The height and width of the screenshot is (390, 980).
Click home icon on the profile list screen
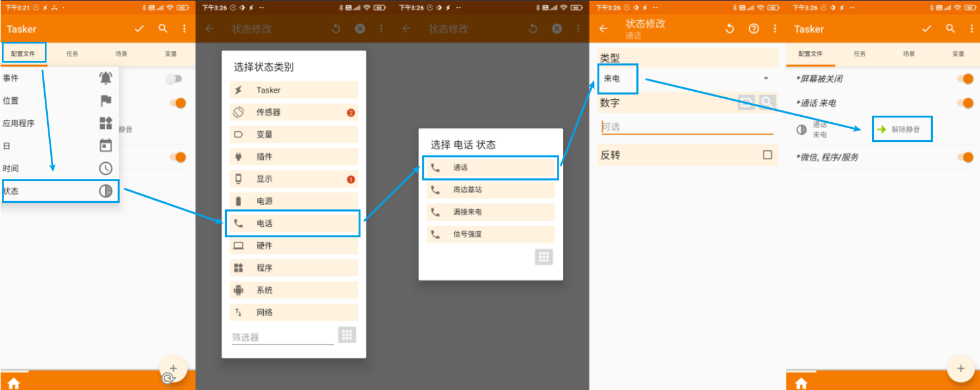tap(802, 383)
